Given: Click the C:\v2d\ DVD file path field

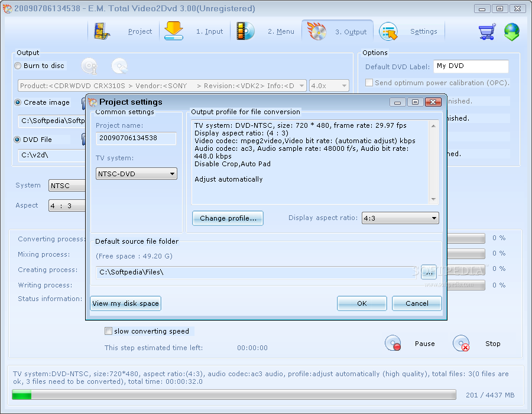Looking at the screenshot, I should 51,155.
